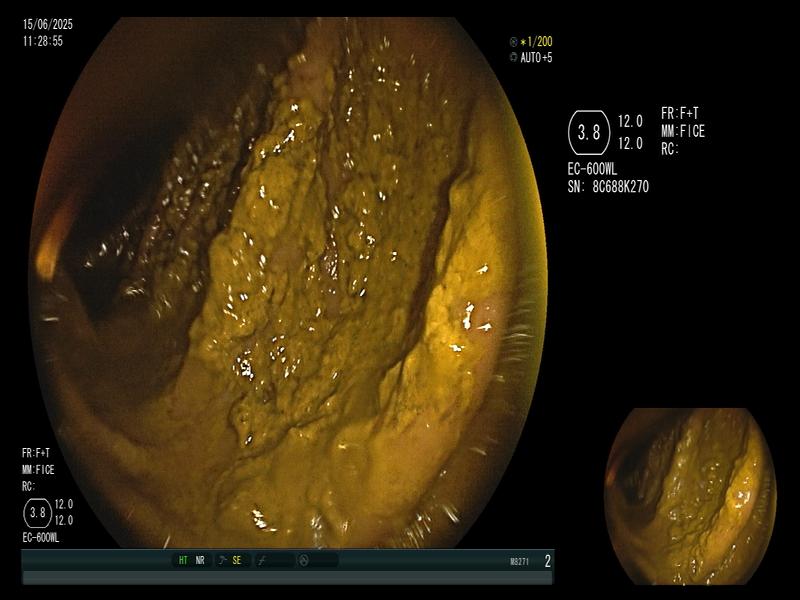Click EC-600WL above the serial number
The width and height of the screenshot is (800, 600).
592,169
